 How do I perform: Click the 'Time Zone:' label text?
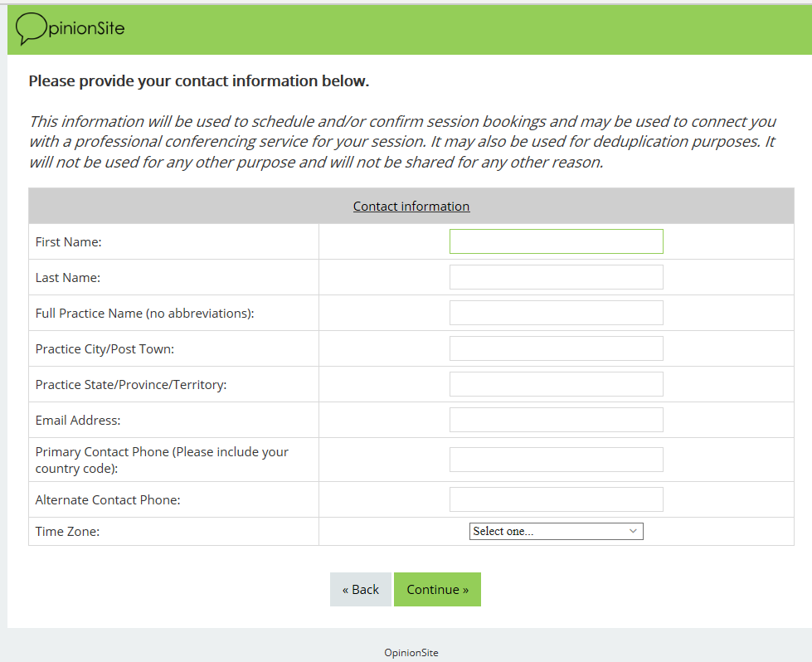pos(67,532)
